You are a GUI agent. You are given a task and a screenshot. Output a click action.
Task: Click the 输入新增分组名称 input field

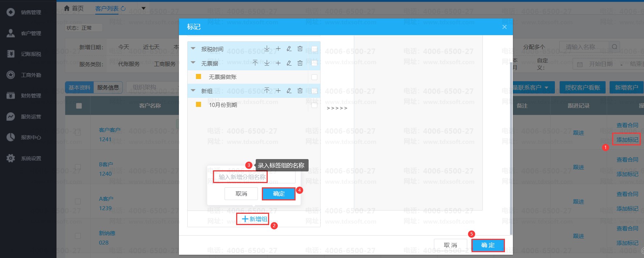tap(254, 177)
